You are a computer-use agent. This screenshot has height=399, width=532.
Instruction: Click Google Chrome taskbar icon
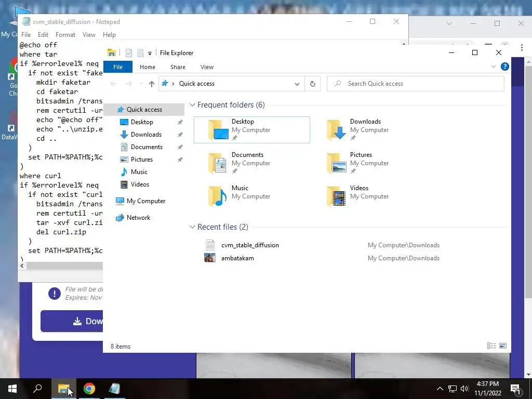pos(89,389)
